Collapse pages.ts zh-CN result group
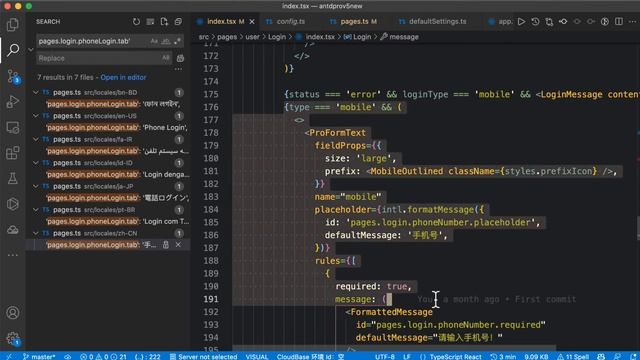 pyautogui.click(x=36, y=233)
